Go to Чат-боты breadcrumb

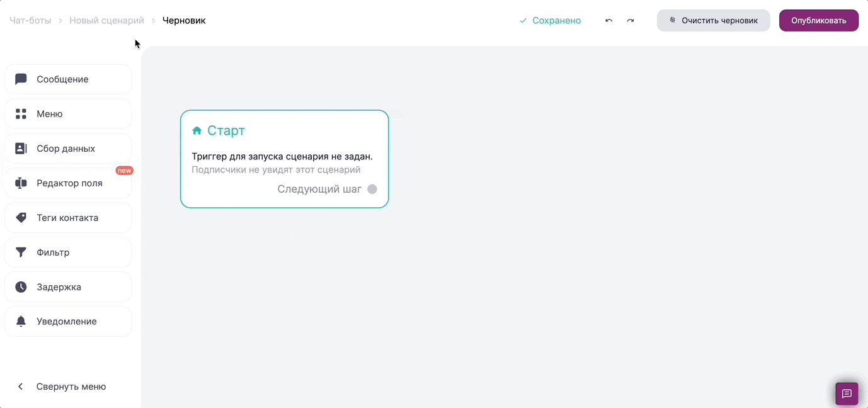[30, 20]
